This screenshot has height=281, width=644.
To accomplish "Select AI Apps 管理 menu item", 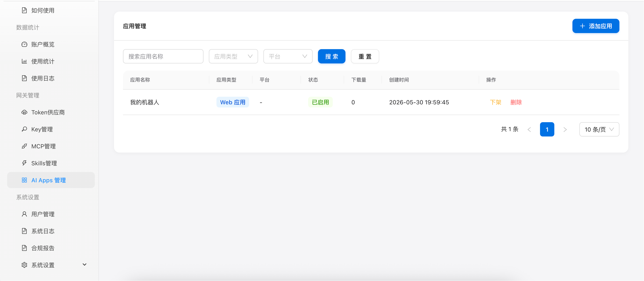I will [x=51, y=180].
